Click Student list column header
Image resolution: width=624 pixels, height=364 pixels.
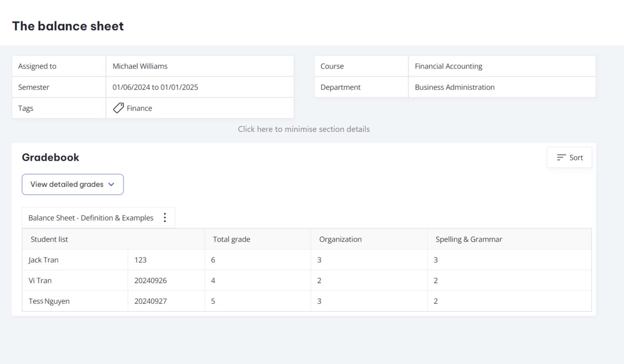(49, 239)
